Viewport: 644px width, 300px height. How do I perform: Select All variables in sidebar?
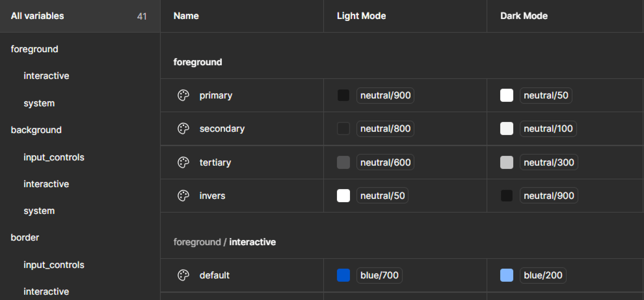(38, 16)
